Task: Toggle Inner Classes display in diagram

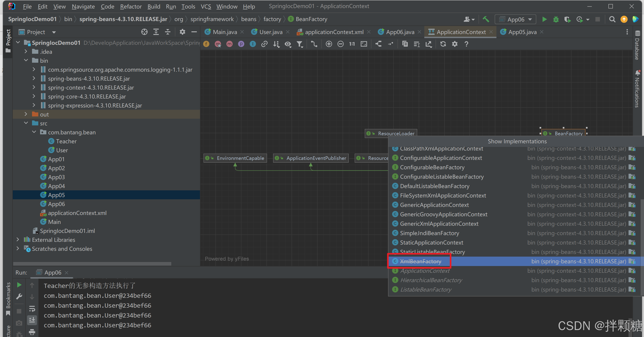Action: [x=253, y=44]
